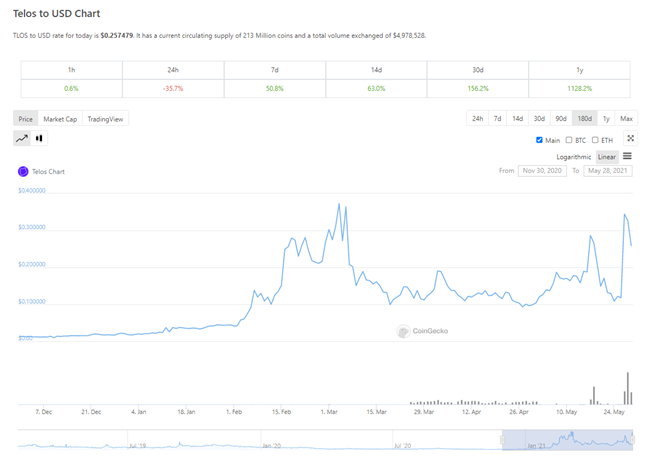This screenshot has height=466, width=647.
Task: Edit the To date field May 28, 2021
Action: tap(608, 170)
